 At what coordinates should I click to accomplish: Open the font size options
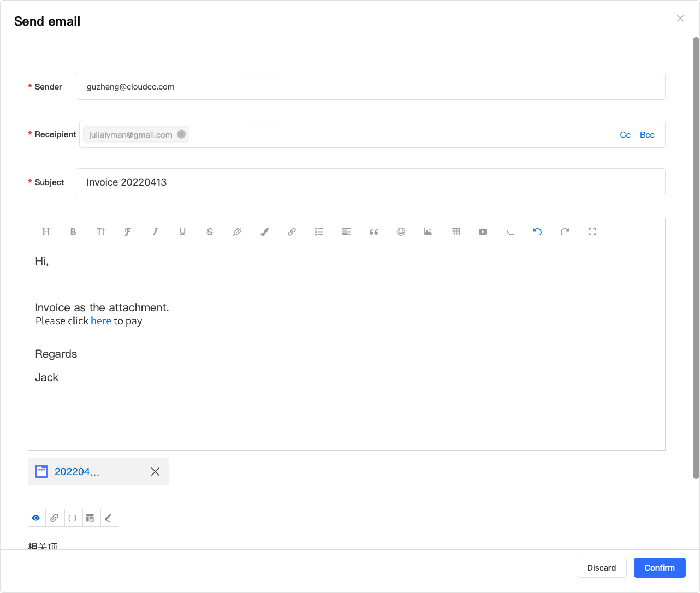[100, 232]
